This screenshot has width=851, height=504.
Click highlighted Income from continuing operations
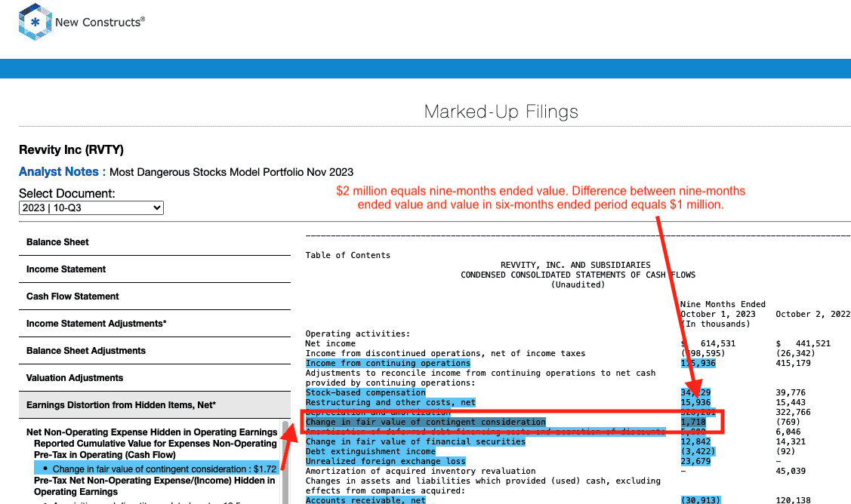pos(387,364)
